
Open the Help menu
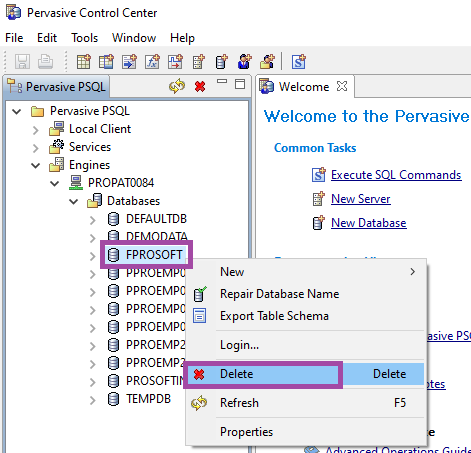coord(182,38)
